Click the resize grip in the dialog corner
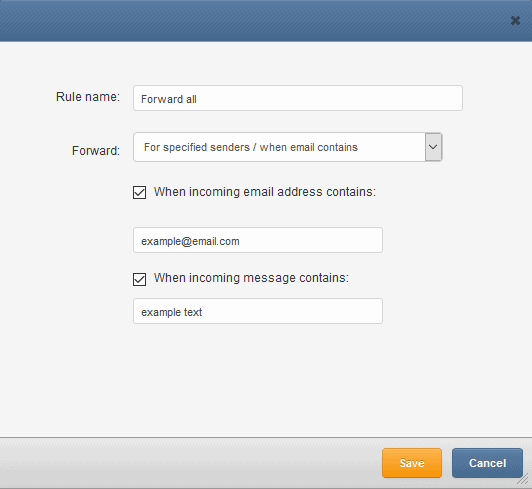Screen dimensions: 532x489 click(x=524, y=479)
